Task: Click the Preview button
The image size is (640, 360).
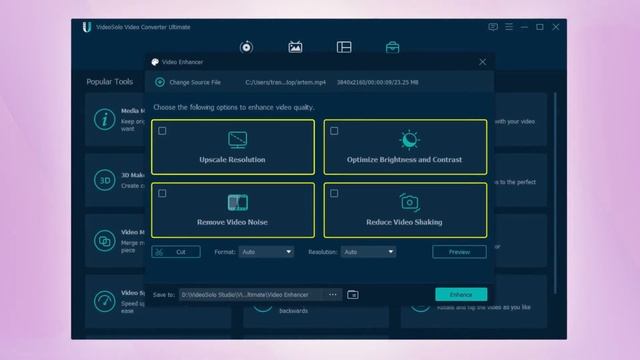Action: click(459, 252)
